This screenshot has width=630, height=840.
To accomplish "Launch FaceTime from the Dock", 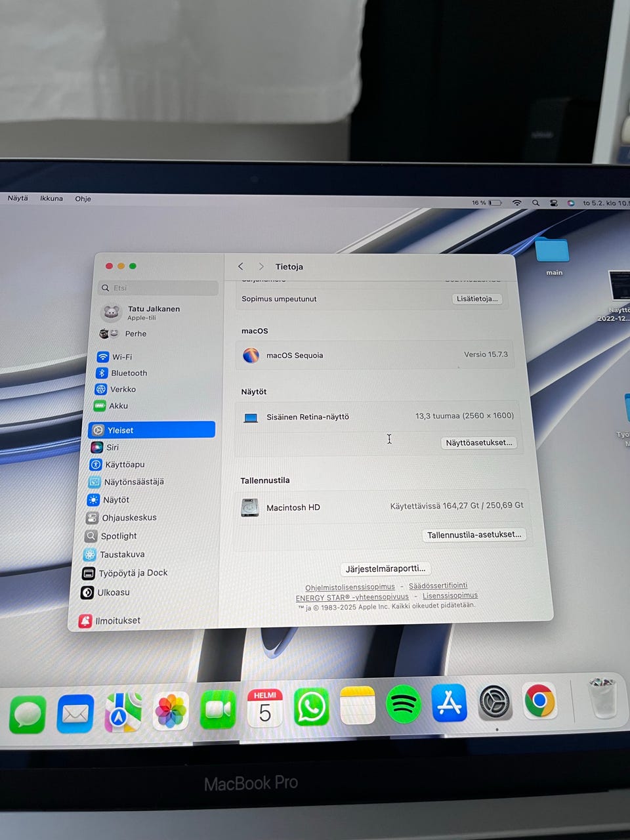I will 218,710.
